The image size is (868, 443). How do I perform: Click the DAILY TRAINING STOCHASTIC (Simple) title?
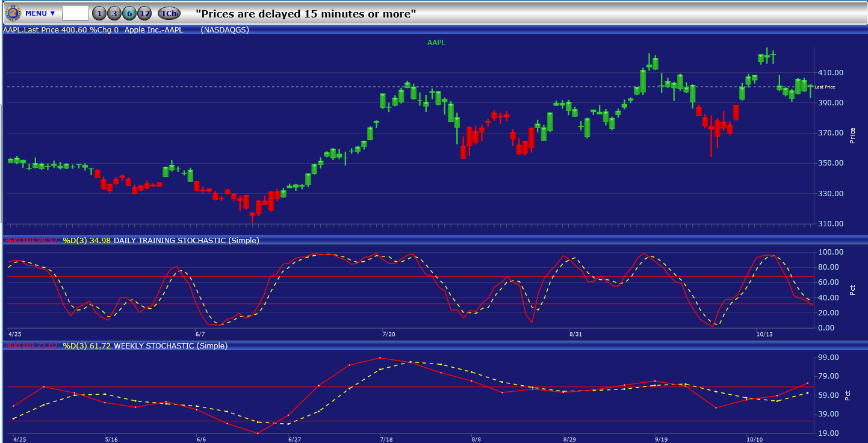[x=187, y=241]
